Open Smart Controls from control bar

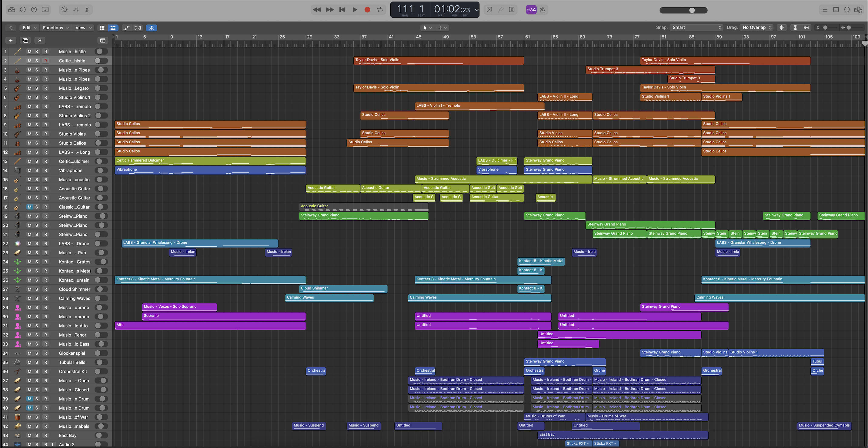65,10
